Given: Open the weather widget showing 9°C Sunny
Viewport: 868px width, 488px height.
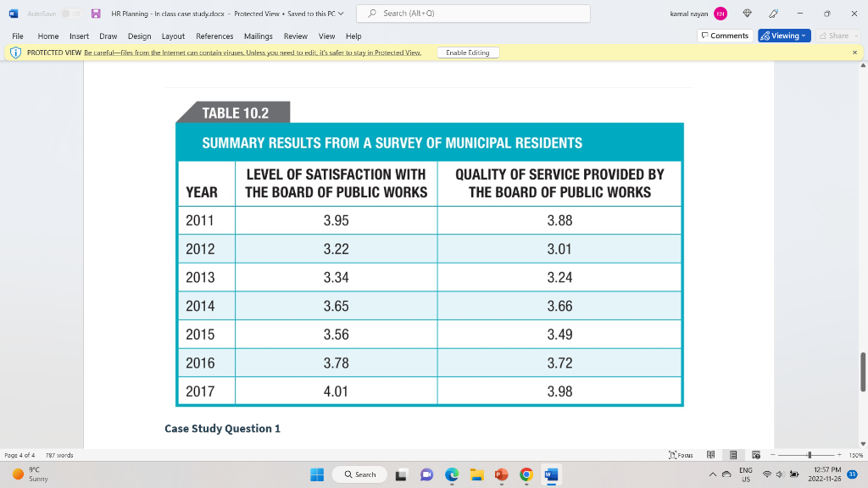Looking at the screenshot, I should click(x=31, y=474).
